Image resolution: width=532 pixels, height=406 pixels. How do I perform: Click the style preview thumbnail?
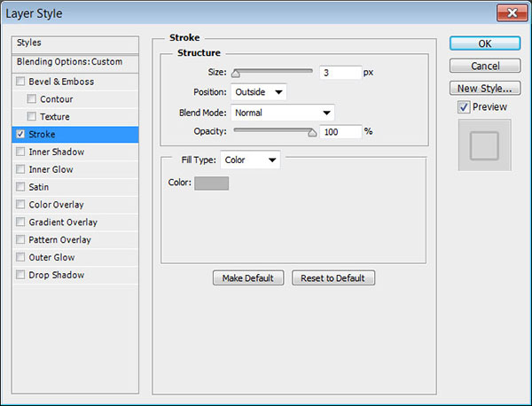484,145
